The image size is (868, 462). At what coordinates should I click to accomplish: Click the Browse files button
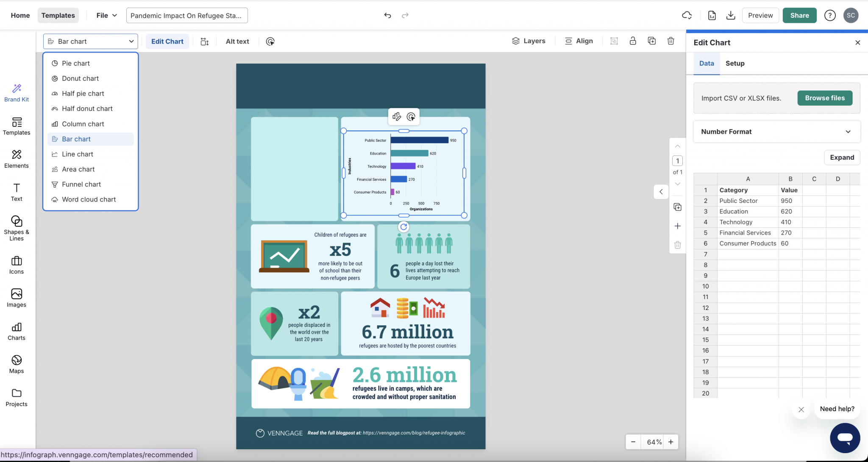click(x=824, y=98)
